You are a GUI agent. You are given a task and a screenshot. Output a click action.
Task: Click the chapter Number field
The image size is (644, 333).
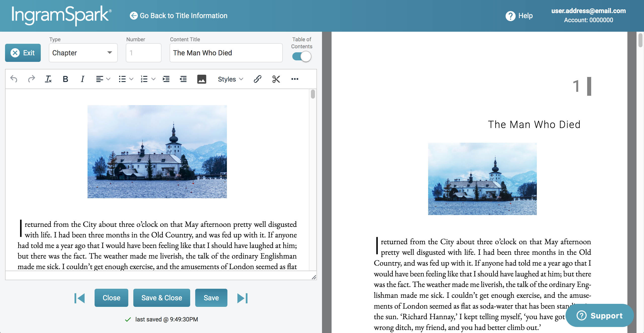(143, 53)
